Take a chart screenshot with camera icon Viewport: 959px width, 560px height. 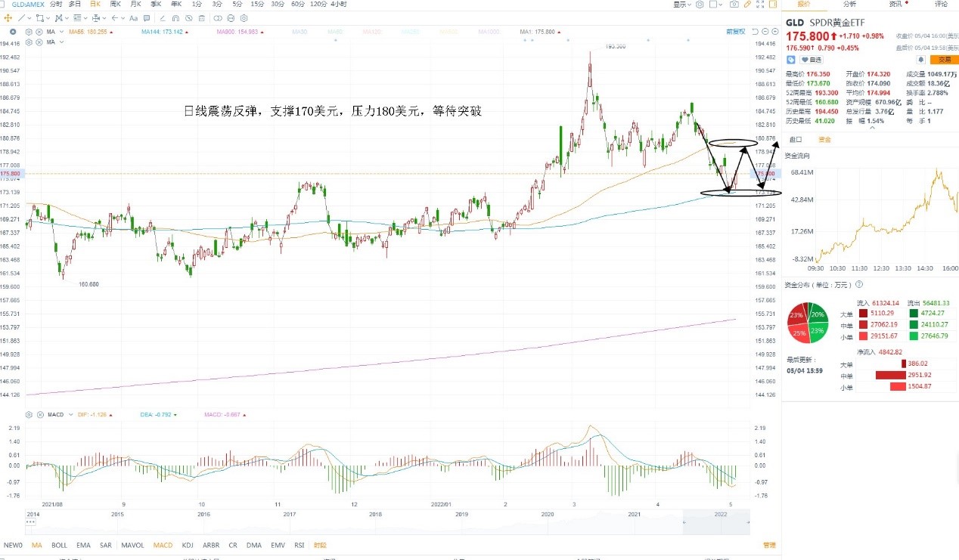point(734,5)
